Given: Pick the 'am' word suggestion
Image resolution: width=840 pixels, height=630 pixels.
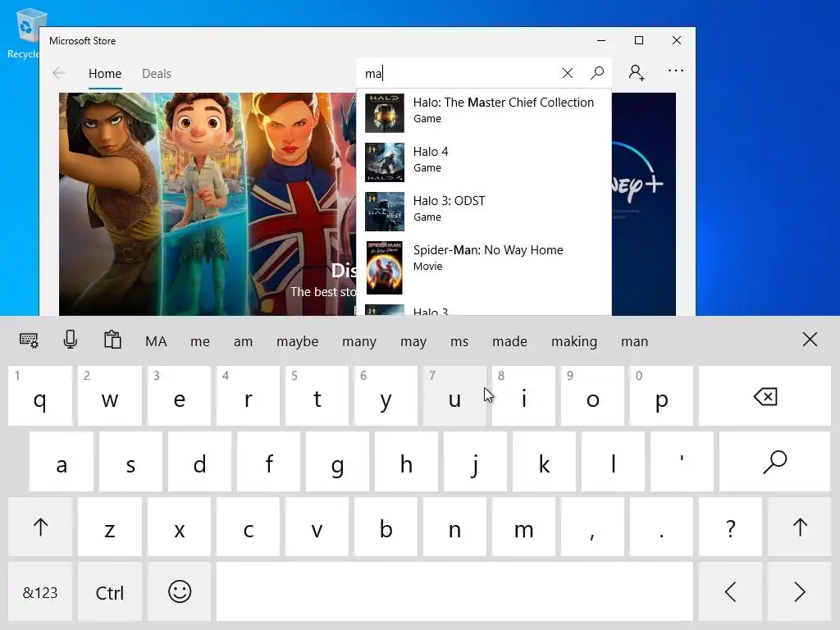Looking at the screenshot, I should (243, 341).
